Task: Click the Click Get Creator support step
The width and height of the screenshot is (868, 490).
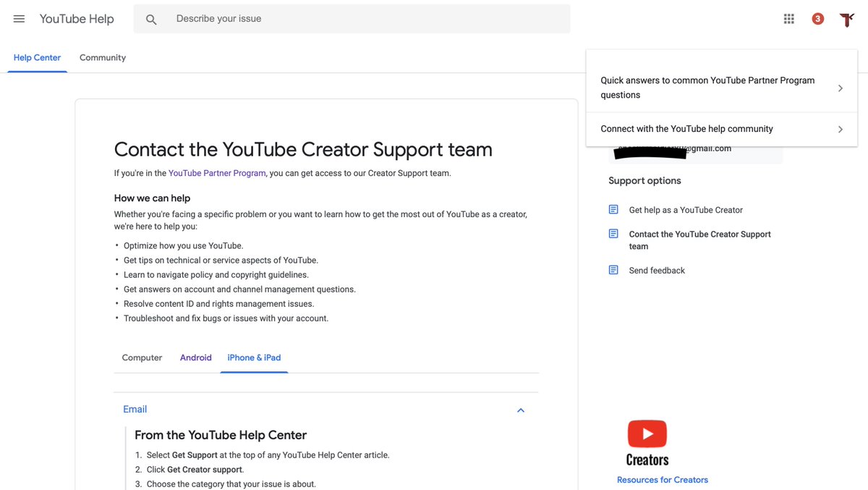Action: click(x=195, y=470)
